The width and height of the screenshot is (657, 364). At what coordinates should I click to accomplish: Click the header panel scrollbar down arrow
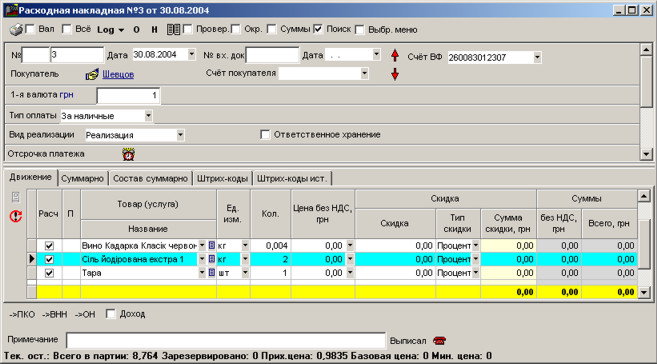[x=646, y=155]
